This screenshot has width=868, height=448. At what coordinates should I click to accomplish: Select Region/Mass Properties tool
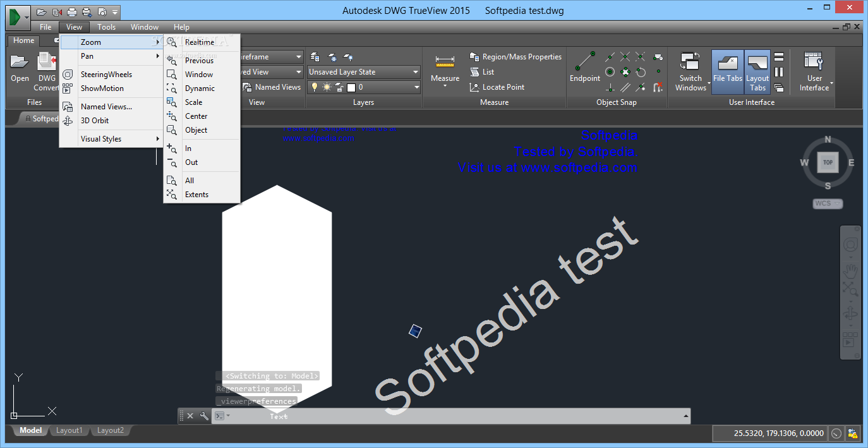pyautogui.click(x=515, y=57)
